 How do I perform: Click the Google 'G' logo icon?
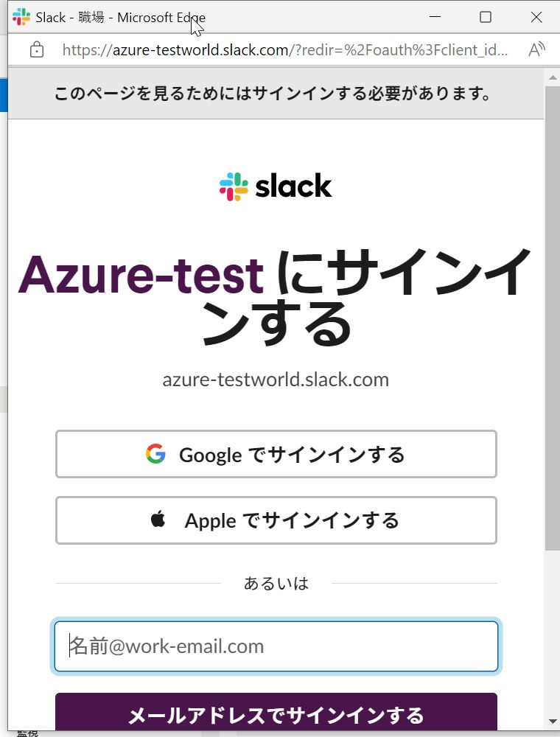(155, 454)
